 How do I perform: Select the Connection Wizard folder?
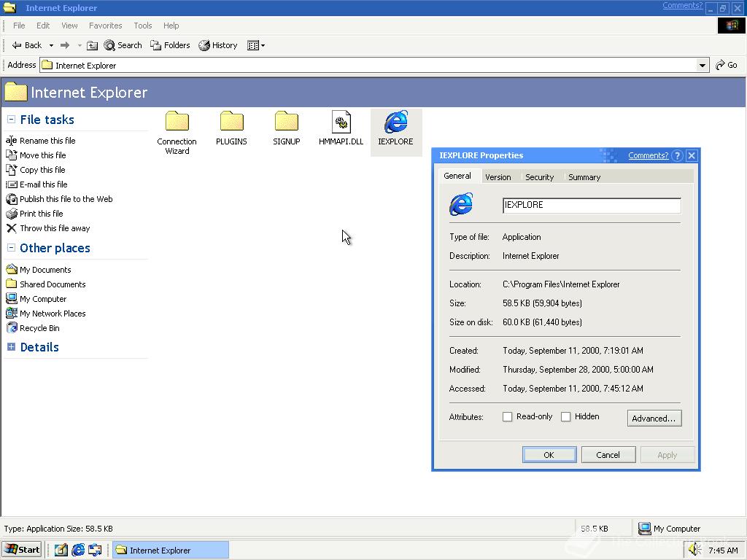click(177, 133)
